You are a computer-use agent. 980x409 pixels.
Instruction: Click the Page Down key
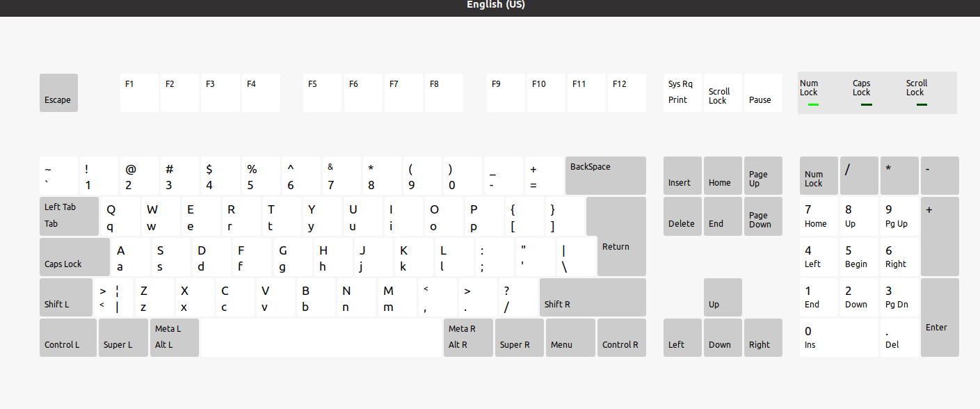pos(763,216)
